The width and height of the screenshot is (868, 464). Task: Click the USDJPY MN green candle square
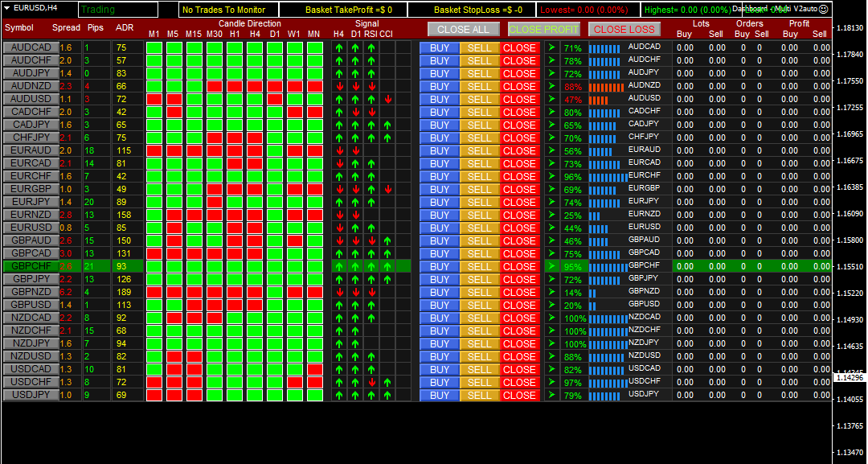point(314,395)
